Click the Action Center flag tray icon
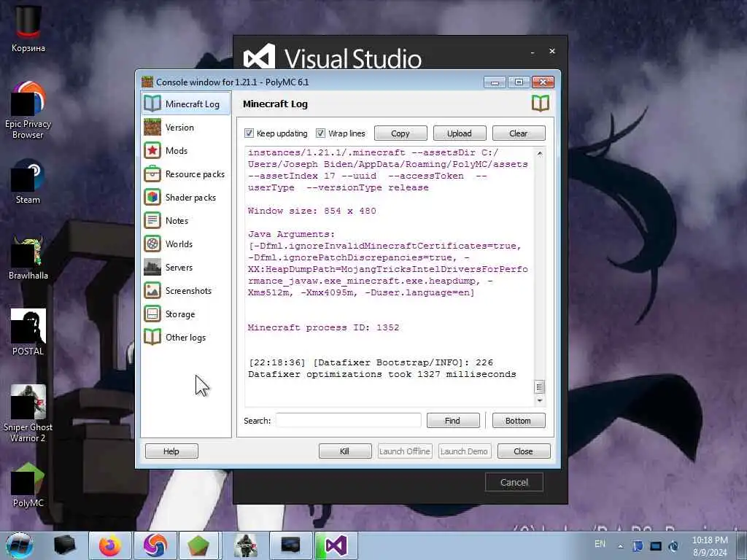This screenshot has width=747, height=560. click(638, 546)
